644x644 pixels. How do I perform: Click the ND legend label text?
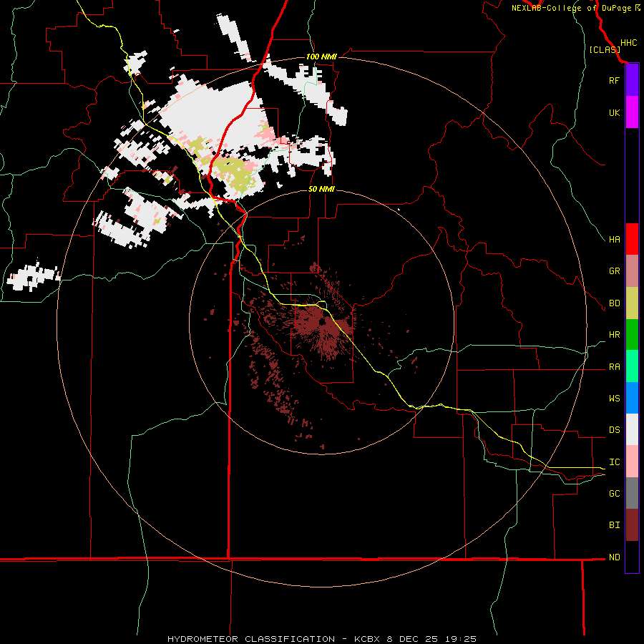[x=614, y=557]
